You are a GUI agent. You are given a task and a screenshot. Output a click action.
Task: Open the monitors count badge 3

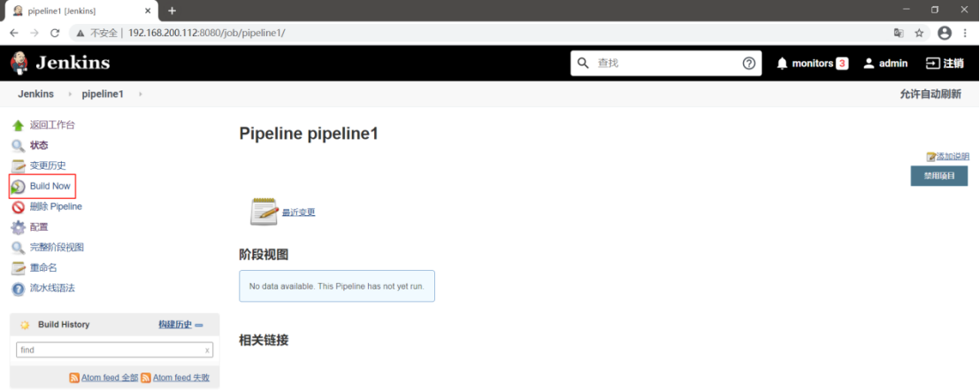(x=842, y=63)
